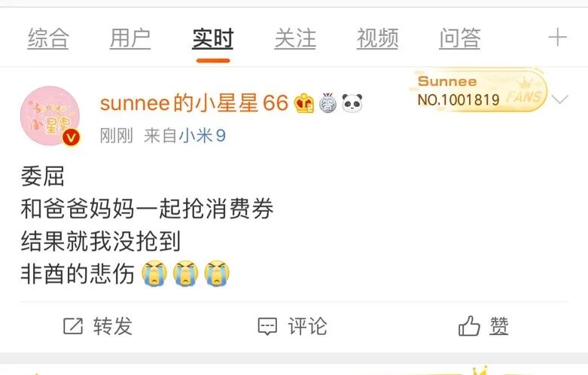This screenshot has width=588, height=375.
Task: Tap the 小米9 device source link
Action: click(202, 136)
